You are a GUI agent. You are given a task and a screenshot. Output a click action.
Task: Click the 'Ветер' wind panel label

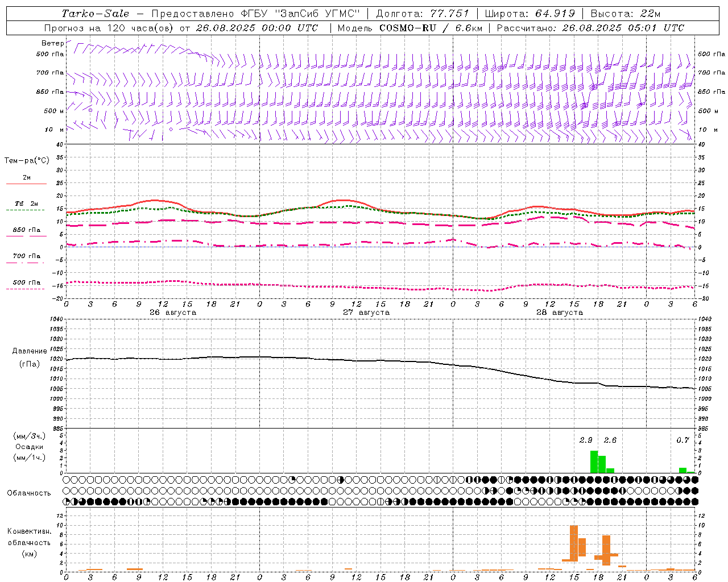(x=52, y=43)
